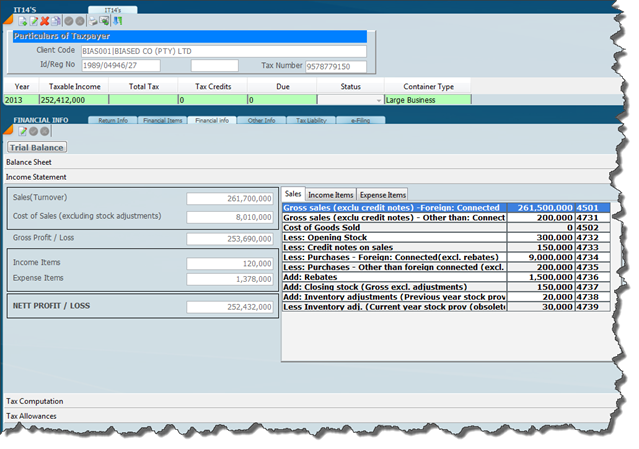Open the Status dropdown in the 2013 row

click(379, 100)
